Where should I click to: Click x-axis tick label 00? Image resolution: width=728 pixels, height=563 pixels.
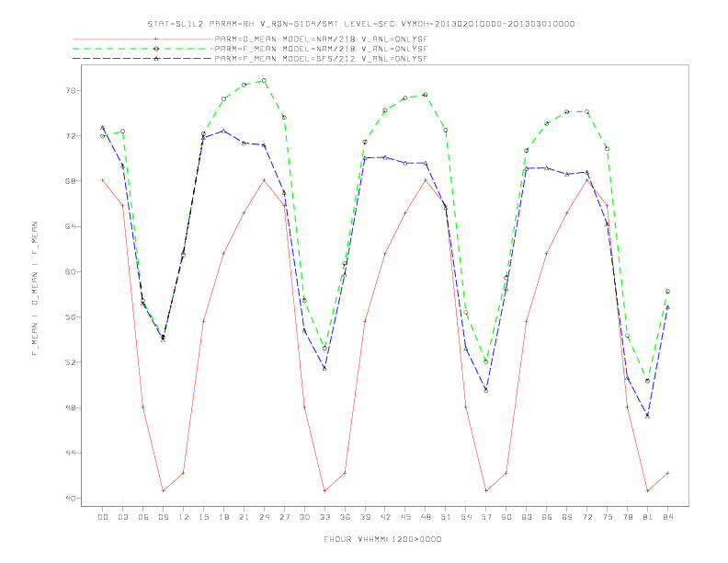click(x=103, y=517)
